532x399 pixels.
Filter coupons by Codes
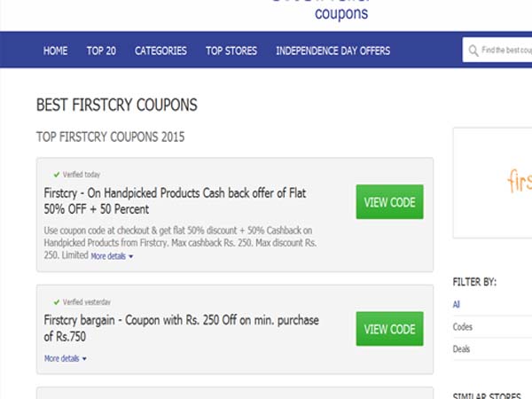(x=462, y=327)
